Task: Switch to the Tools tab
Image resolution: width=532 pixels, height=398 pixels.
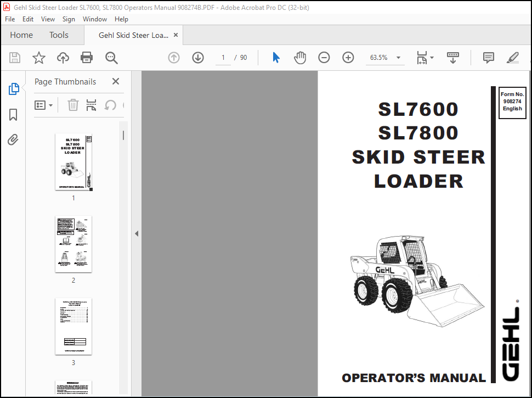Action: (59, 35)
